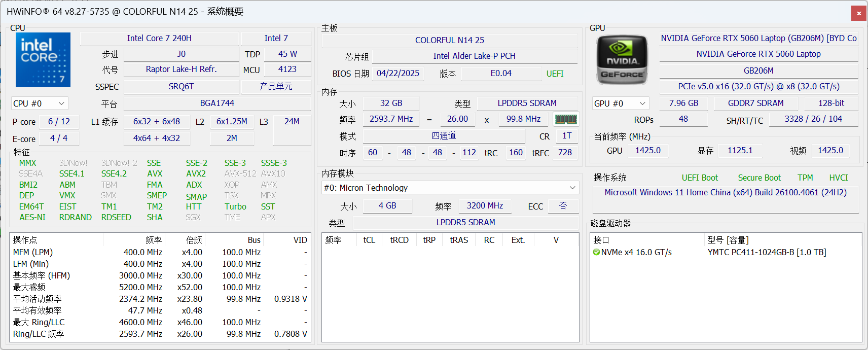
Task: Click the tCL column header in memory table
Action: click(x=369, y=240)
